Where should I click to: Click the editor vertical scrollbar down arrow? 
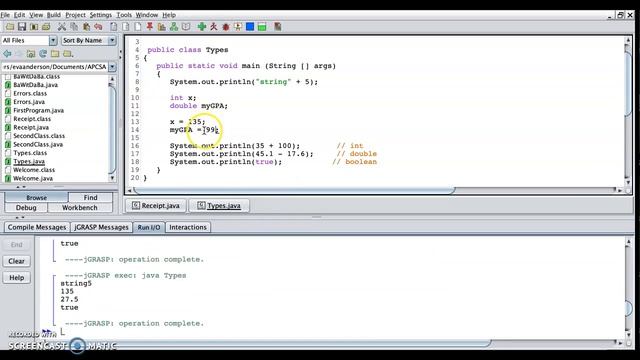pyautogui.click(x=628, y=182)
